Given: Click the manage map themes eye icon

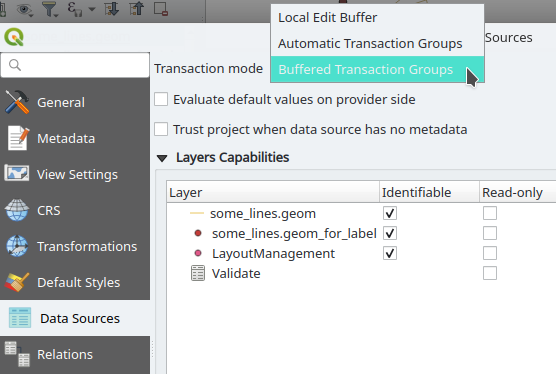Looking at the screenshot, I should click(24, 9).
